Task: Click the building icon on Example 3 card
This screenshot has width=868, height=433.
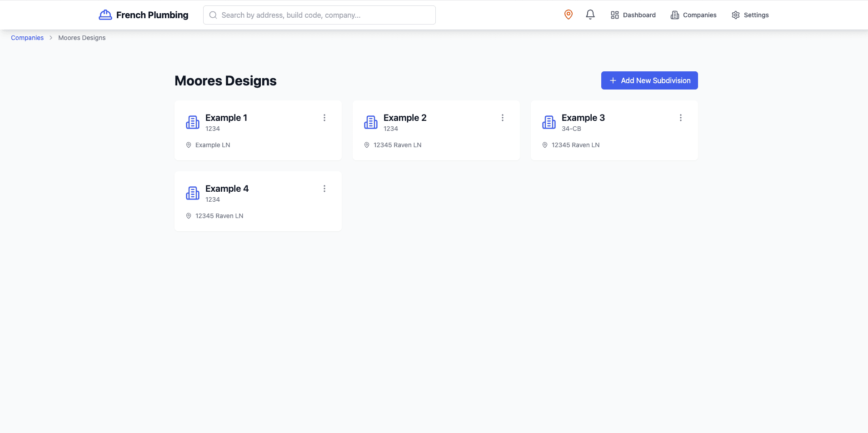Action: 549,122
